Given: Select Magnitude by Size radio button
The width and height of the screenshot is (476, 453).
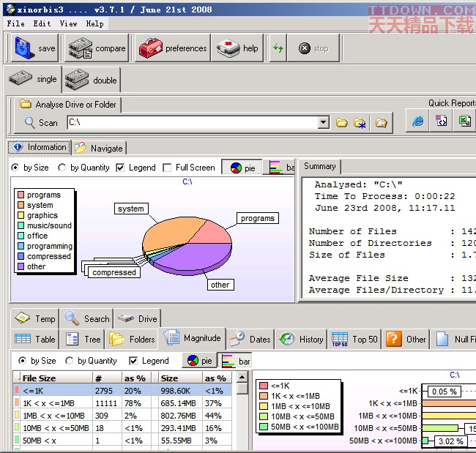Looking at the screenshot, I should tap(22, 361).
